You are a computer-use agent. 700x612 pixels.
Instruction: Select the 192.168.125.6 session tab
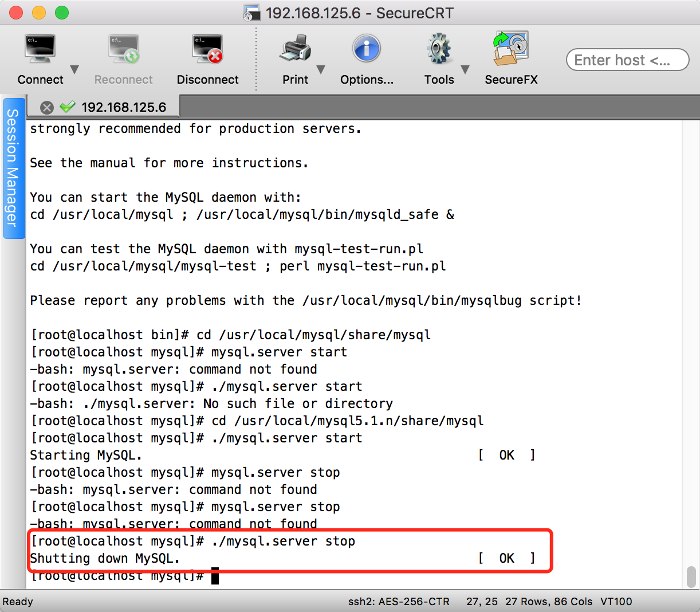tap(124, 107)
